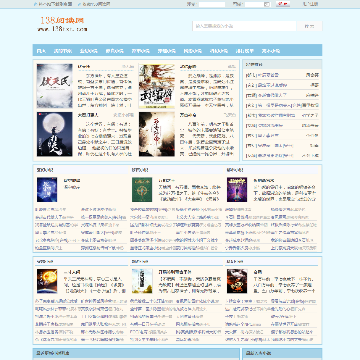Open the small fiery dark book cover
Screen dimensions: 360x360
pyautogui.click(x=237, y=281)
